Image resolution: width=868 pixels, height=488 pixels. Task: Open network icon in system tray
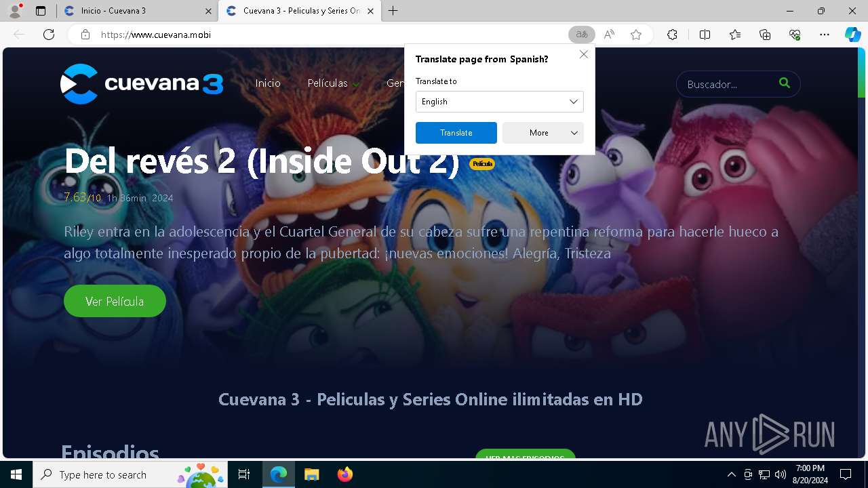click(x=764, y=474)
